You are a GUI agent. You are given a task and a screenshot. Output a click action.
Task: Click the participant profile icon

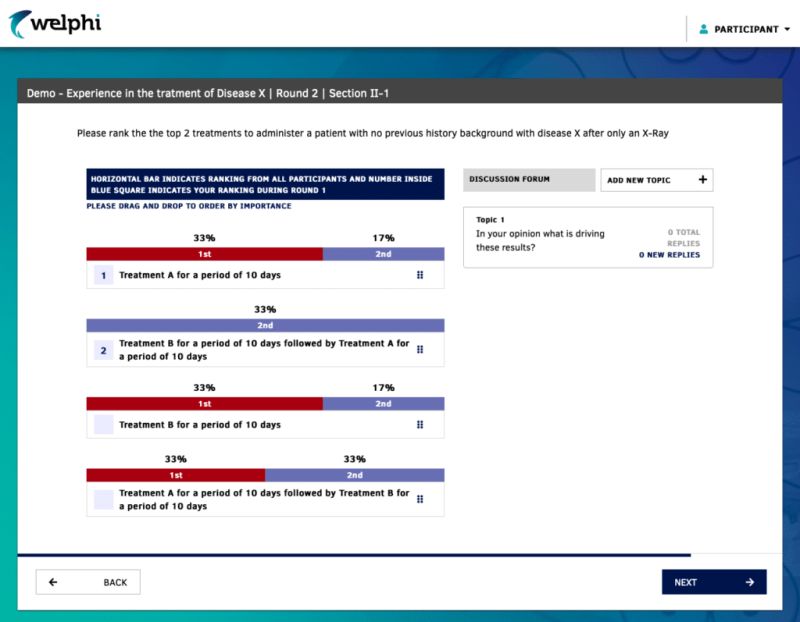[702, 29]
